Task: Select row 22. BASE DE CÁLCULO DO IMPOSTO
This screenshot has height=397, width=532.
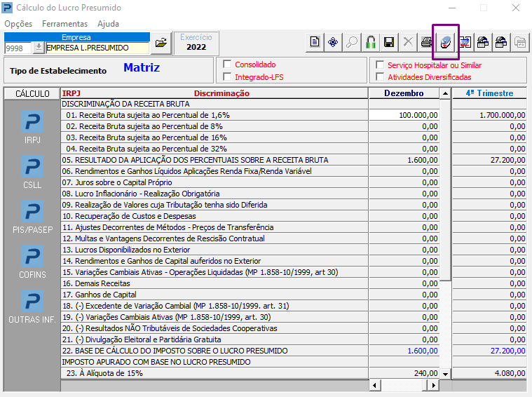Action: tap(214, 351)
